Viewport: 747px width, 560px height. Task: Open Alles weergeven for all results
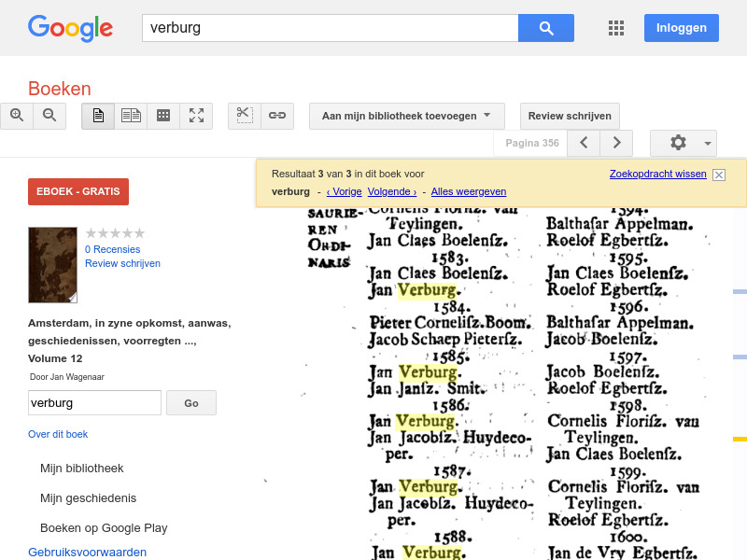(x=468, y=191)
